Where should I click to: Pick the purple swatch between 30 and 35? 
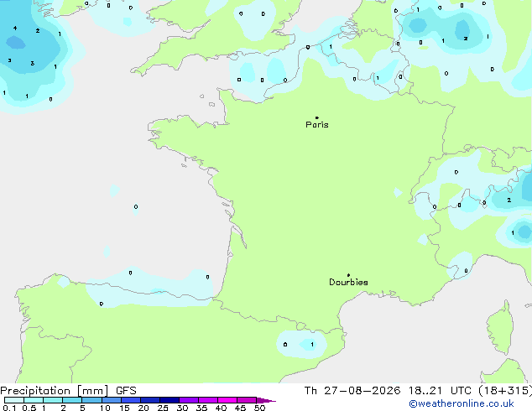pyautogui.click(x=188, y=400)
